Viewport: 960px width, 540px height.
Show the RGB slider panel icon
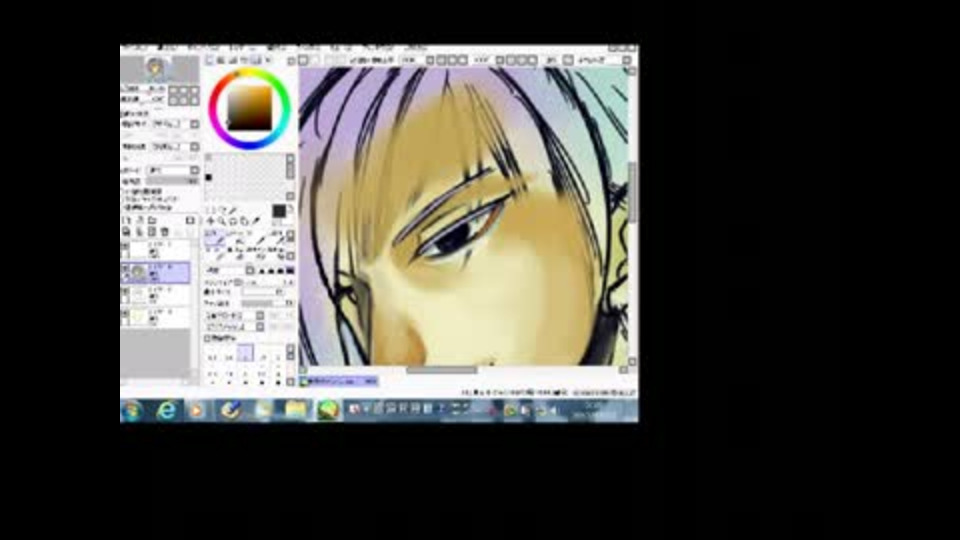tap(221, 60)
